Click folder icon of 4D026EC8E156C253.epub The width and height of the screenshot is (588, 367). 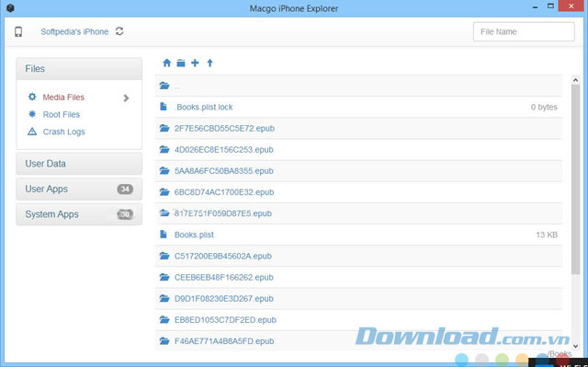pos(164,149)
